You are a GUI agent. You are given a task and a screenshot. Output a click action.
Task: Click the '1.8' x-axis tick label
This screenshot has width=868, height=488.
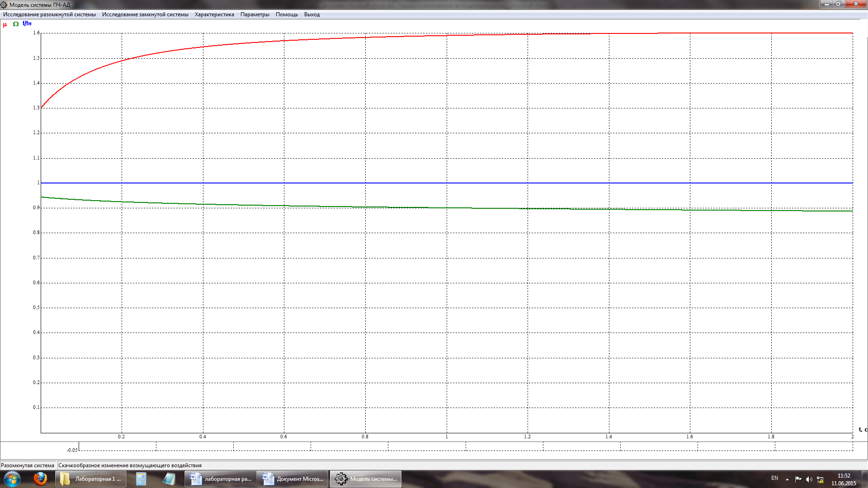[771, 437]
